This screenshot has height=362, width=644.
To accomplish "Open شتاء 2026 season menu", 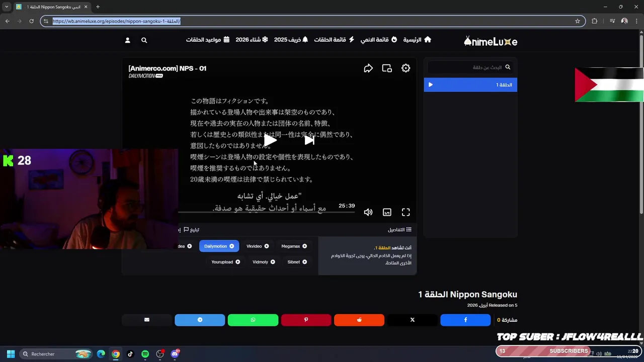I will (x=252, y=40).
